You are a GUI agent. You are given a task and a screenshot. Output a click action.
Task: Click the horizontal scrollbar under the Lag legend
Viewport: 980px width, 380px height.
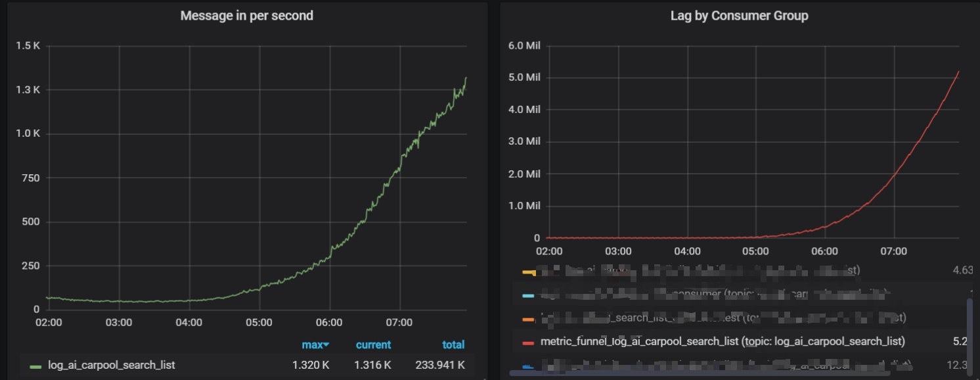657,373
